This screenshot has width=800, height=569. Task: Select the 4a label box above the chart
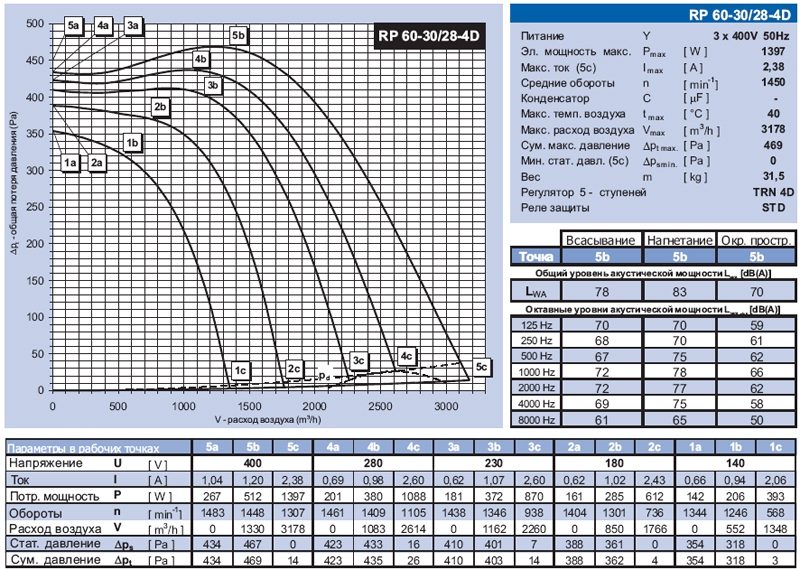click(103, 25)
